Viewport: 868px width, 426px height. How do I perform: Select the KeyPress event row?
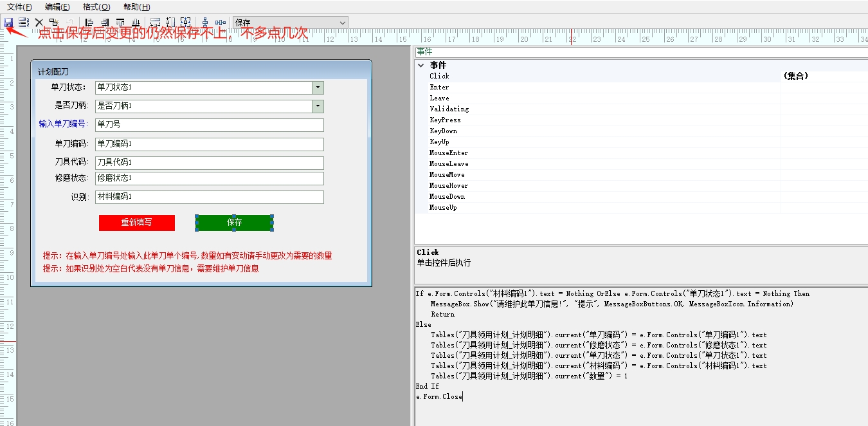(x=445, y=120)
